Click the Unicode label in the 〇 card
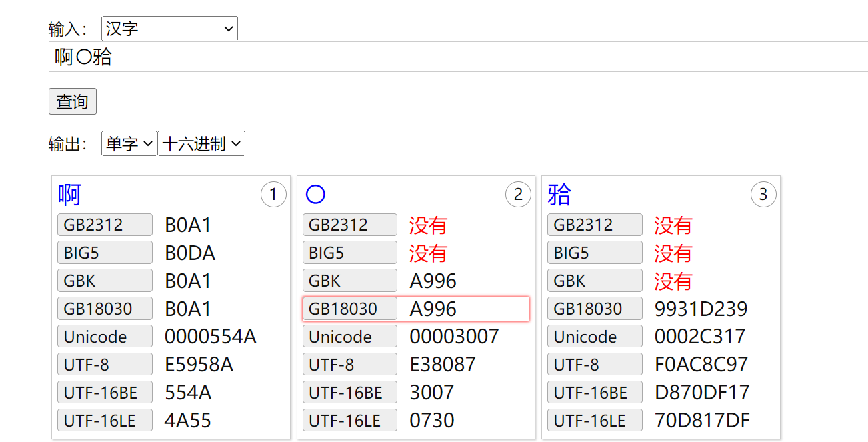 350,337
